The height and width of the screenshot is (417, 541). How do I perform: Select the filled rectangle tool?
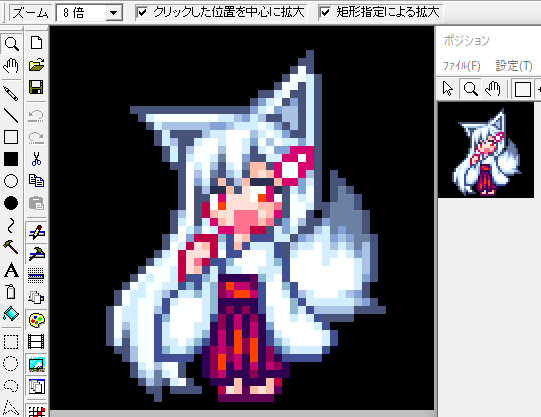point(11,159)
